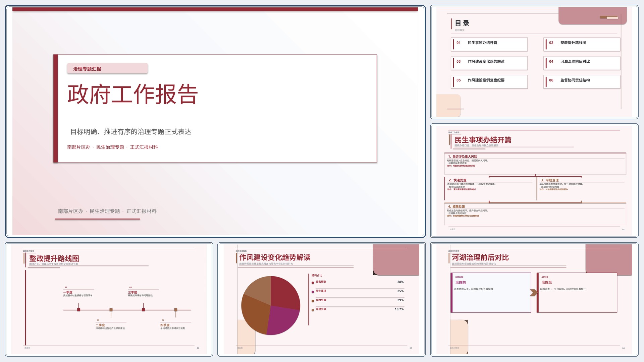Click the 风险处置 legend row
The height and width of the screenshot is (362, 644).
tap(358, 300)
